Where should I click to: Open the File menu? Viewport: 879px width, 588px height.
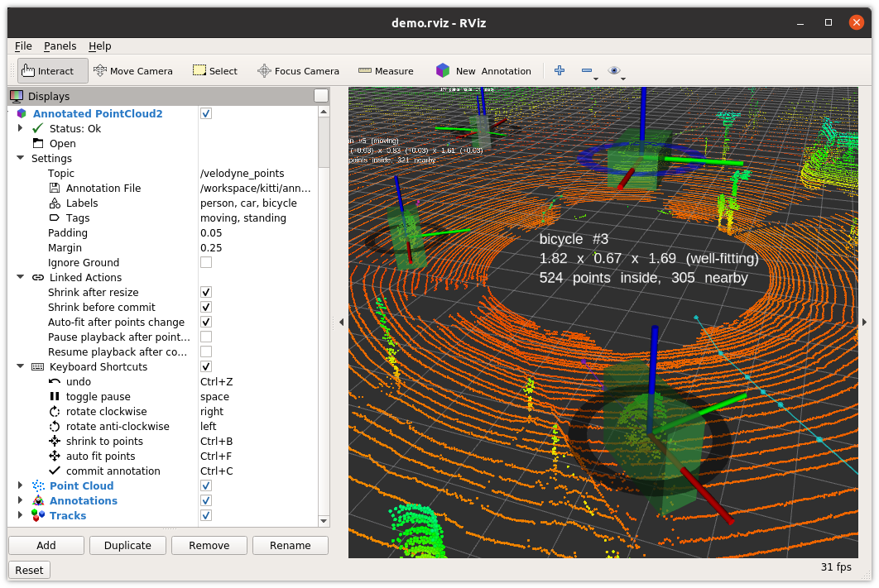click(23, 46)
